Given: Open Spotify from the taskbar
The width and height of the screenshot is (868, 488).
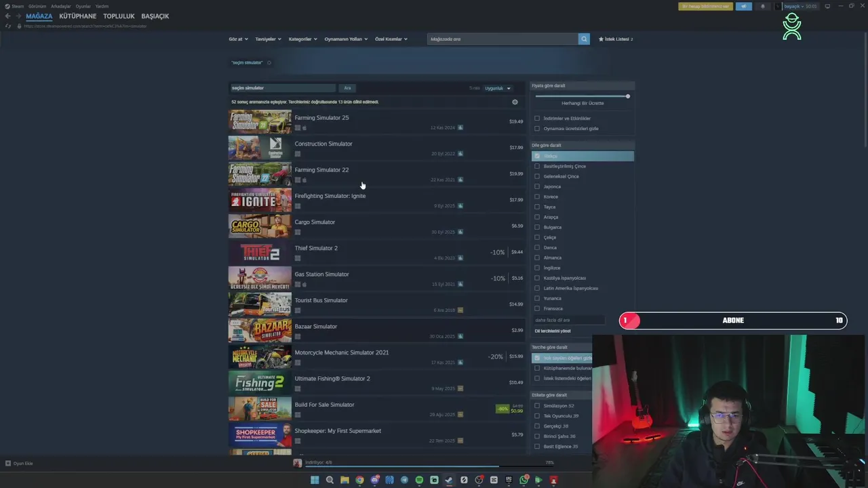Looking at the screenshot, I should pos(419,480).
